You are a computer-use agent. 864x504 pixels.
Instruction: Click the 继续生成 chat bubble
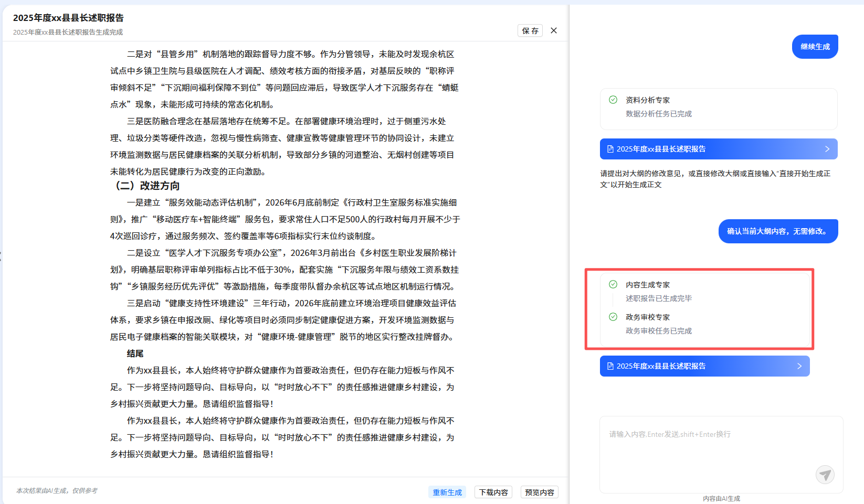[815, 47]
